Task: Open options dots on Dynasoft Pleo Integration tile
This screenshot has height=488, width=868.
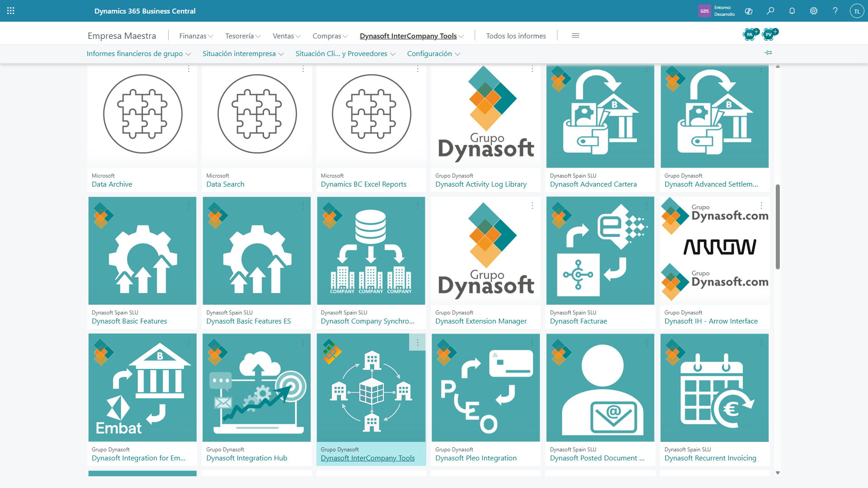Action: 533,343
